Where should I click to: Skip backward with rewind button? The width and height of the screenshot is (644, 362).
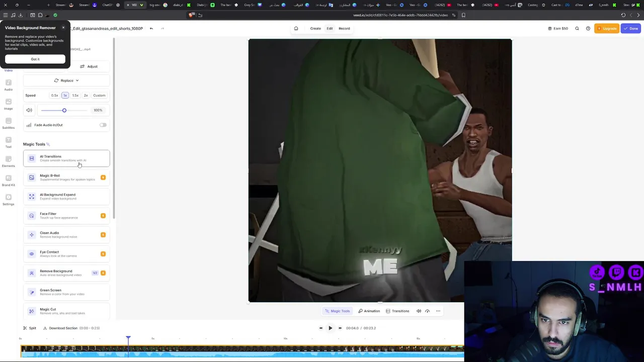coord(320,328)
